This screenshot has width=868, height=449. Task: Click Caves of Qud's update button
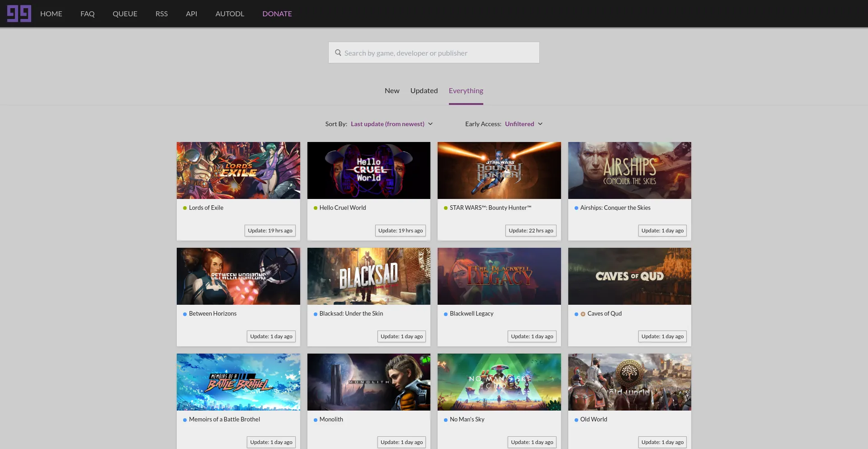pyautogui.click(x=662, y=336)
